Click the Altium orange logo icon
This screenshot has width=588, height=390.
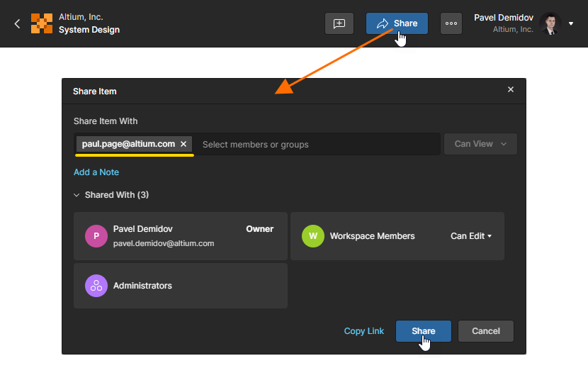42,23
